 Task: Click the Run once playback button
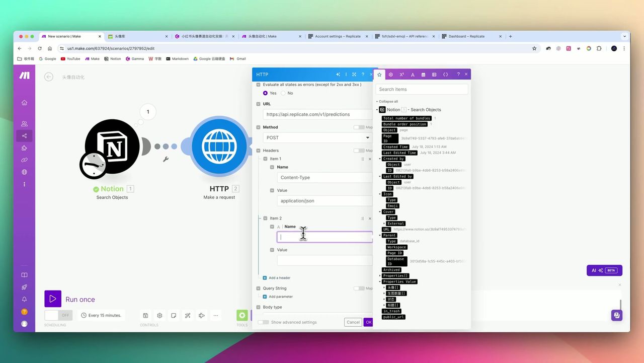53,299
